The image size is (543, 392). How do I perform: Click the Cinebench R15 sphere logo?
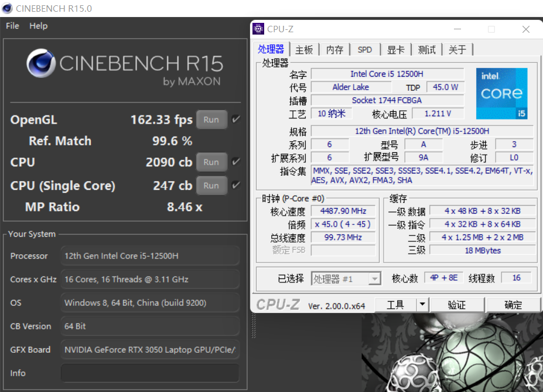click(41, 63)
